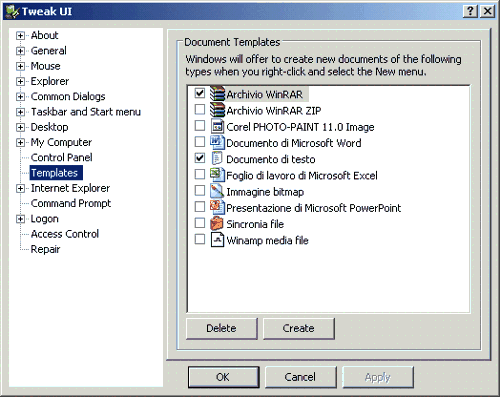Expand the General tree node
Viewport: 500px width, 397px height.
pos(20,51)
